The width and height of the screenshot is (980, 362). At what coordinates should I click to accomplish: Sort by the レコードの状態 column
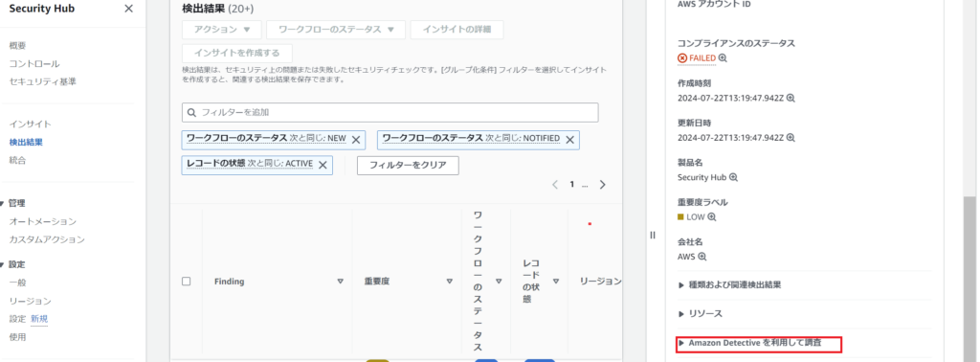(556, 282)
